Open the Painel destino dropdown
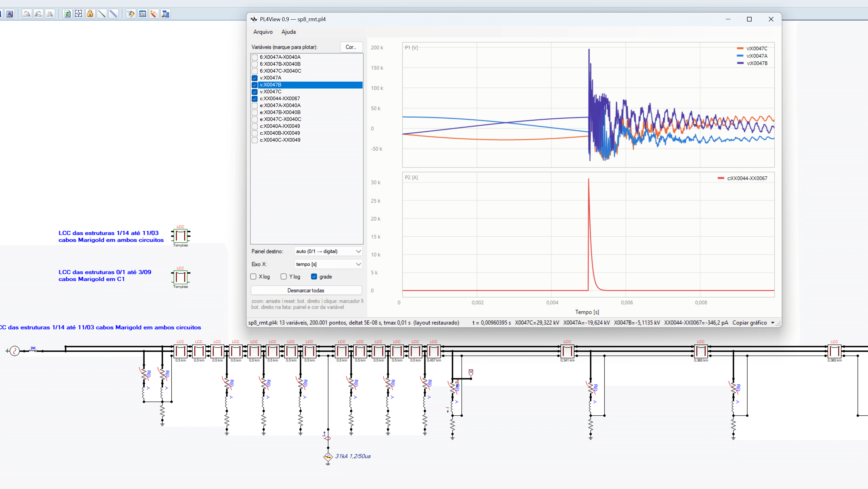 pos(328,251)
